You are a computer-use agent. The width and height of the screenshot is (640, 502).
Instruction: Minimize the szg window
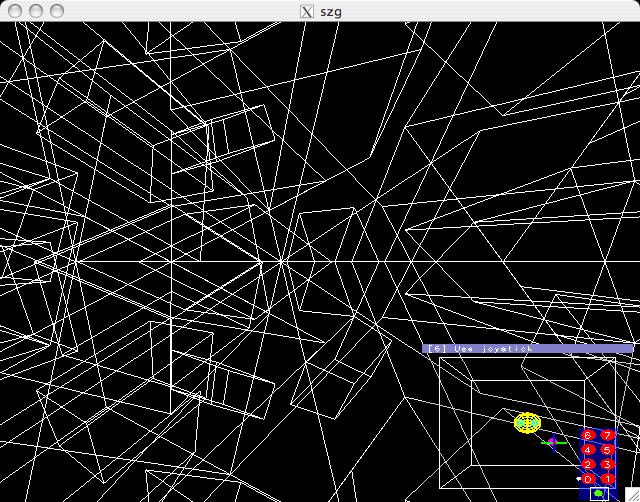35,11
